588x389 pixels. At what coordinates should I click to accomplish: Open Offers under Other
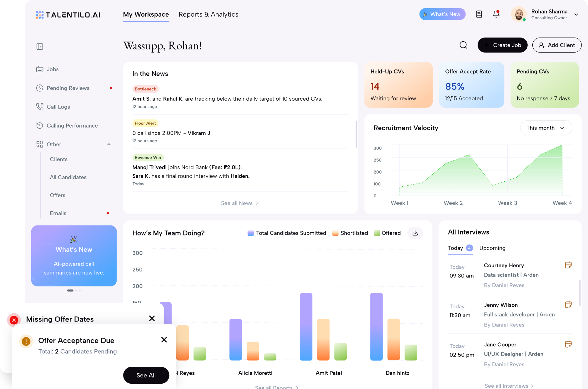click(x=58, y=195)
